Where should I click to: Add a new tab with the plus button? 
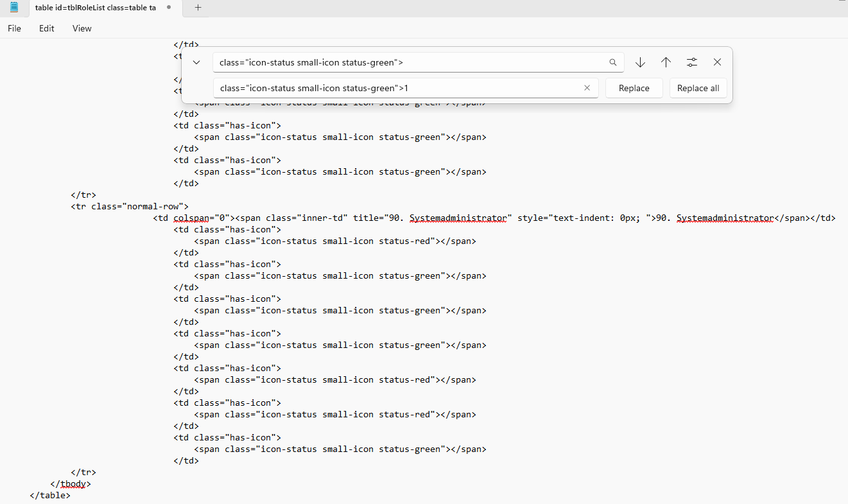click(x=198, y=8)
